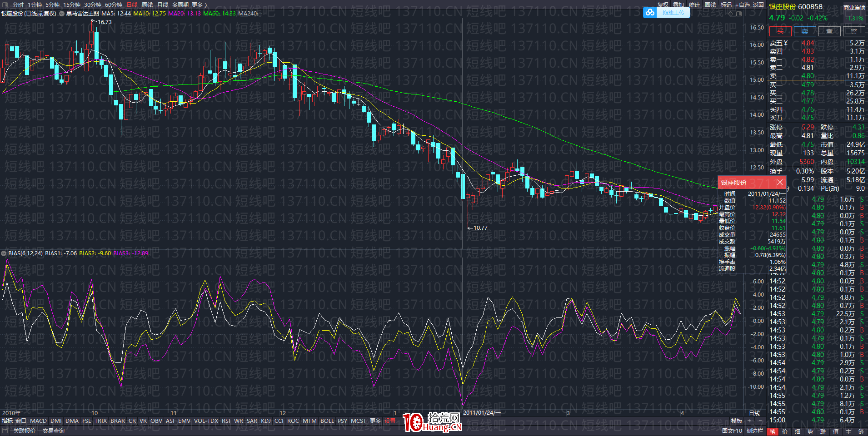Click the red 买 buy button
Screen dimensions: 868x436
click(780, 31)
